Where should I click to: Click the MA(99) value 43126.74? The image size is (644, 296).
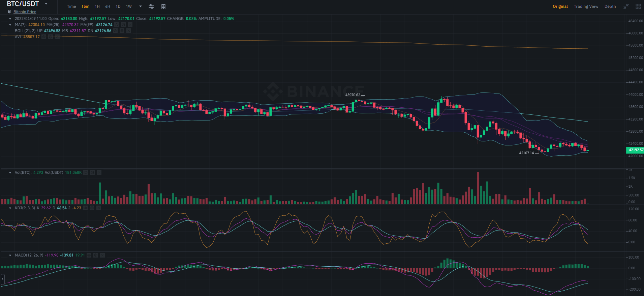[104, 25]
